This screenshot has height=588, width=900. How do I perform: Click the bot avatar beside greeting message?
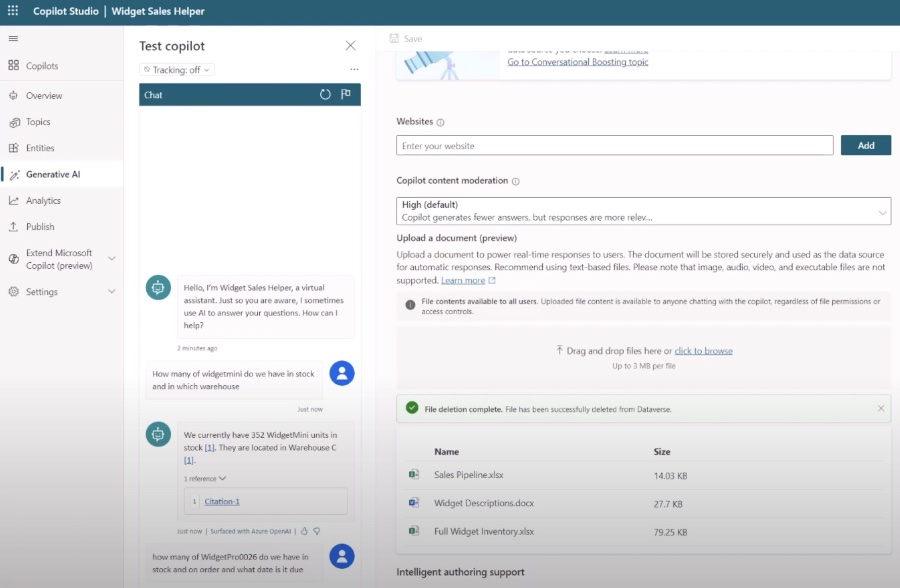point(158,287)
